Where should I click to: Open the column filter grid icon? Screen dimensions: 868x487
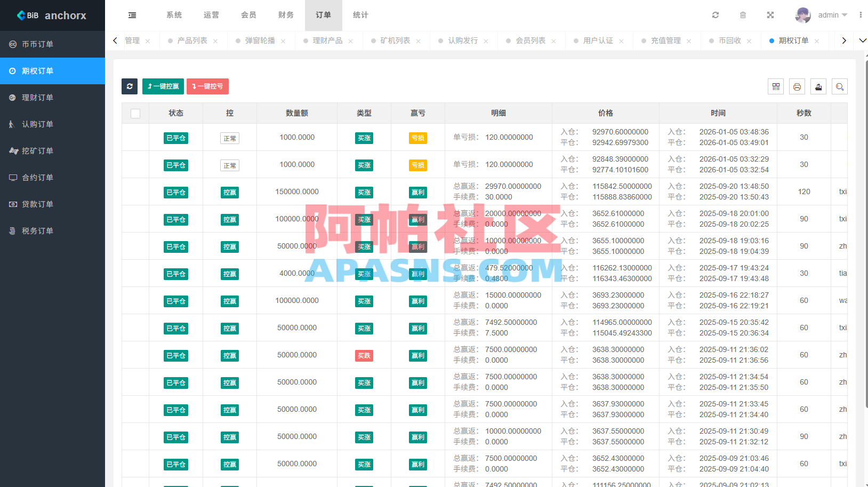(x=776, y=86)
